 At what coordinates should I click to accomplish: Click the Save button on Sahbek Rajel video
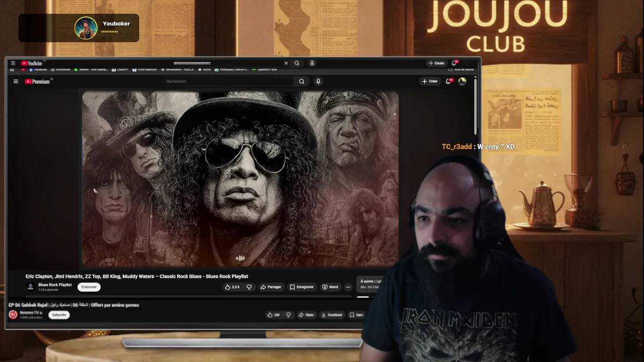pyautogui.click(x=356, y=315)
